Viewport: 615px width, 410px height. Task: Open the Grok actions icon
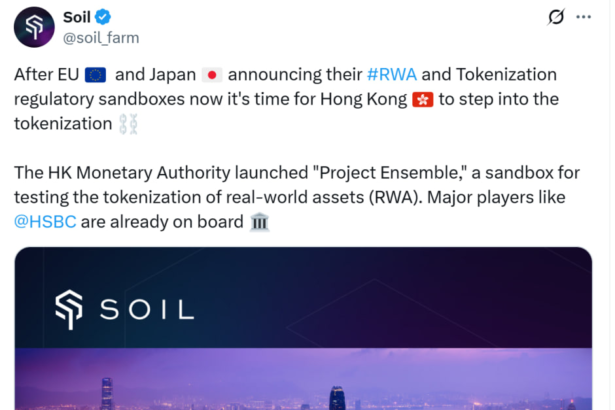(557, 18)
